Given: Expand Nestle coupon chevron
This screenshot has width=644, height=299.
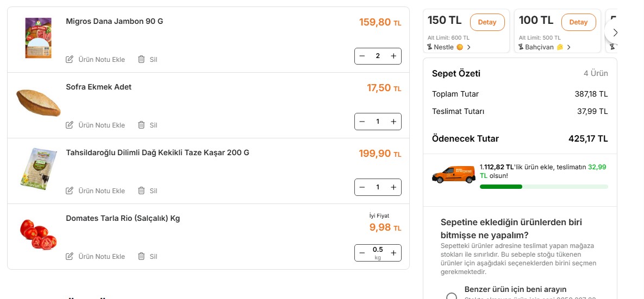Looking at the screenshot, I should 468,47.
